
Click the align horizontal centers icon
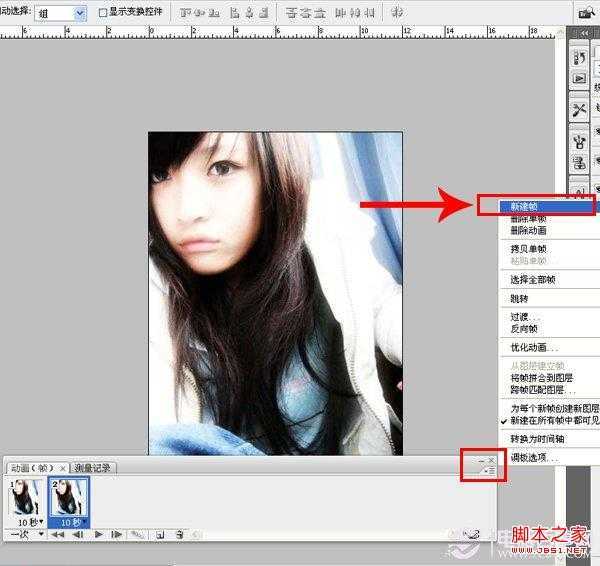(x=249, y=13)
